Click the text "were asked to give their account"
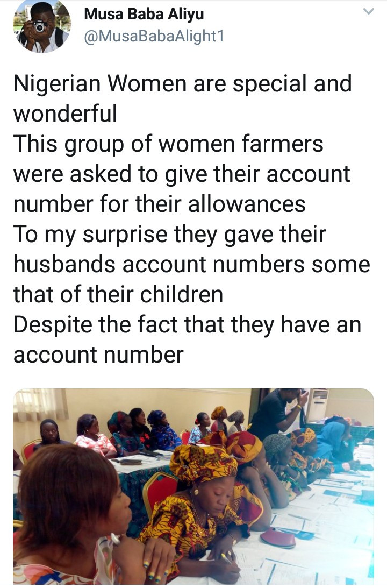This screenshot has width=387, height=588. coord(181,174)
